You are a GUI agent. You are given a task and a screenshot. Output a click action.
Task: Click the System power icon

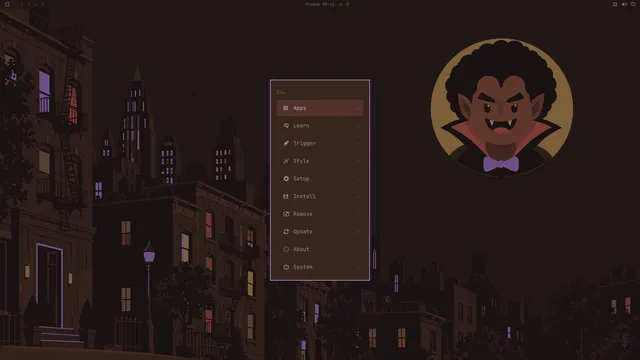286,267
